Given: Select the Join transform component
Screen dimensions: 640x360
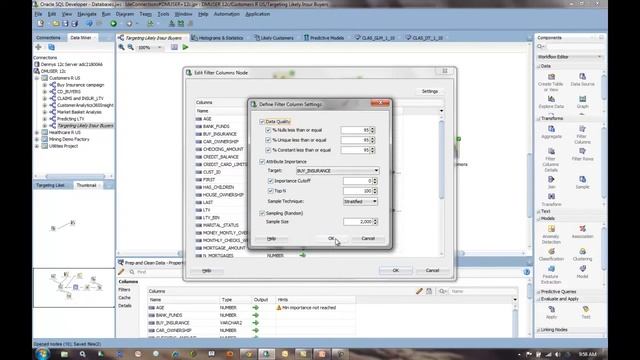Looking at the screenshot, I should (x=551, y=182).
